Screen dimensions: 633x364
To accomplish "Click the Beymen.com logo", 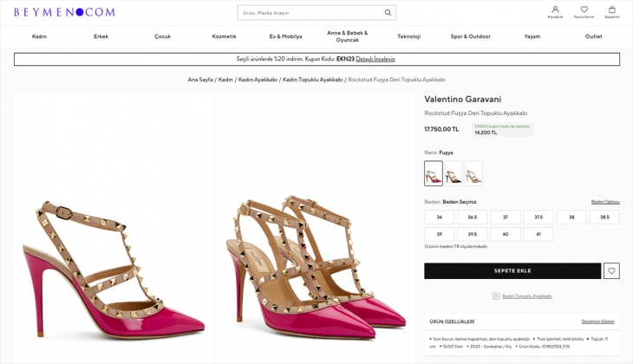I will pos(64,12).
